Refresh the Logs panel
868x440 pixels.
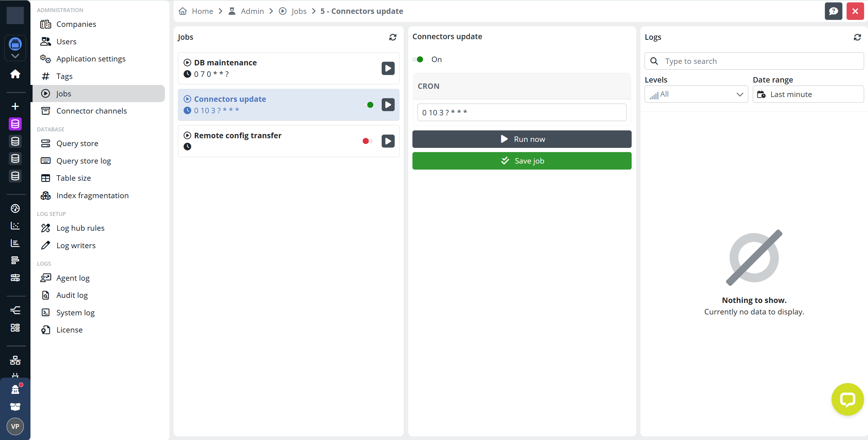[857, 37]
